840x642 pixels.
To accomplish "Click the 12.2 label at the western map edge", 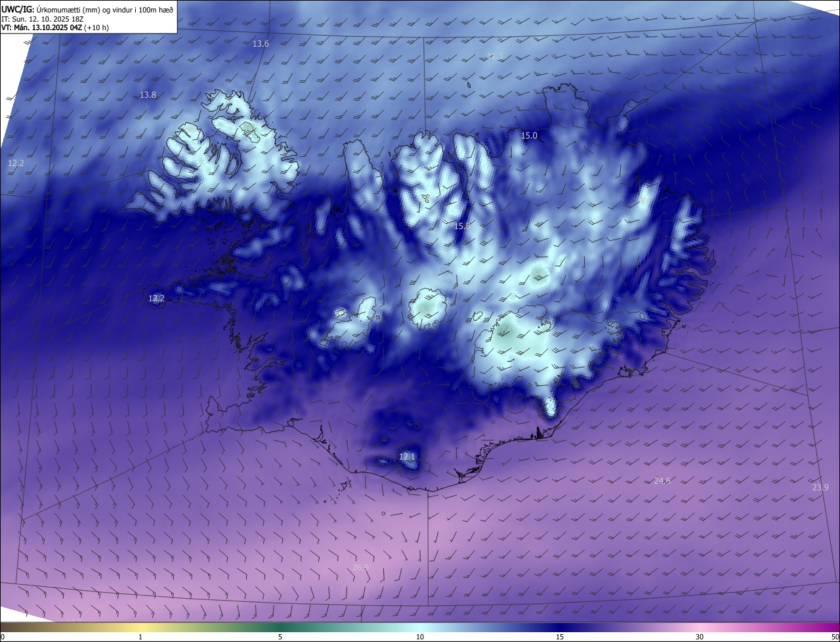I will [x=16, y=163].
